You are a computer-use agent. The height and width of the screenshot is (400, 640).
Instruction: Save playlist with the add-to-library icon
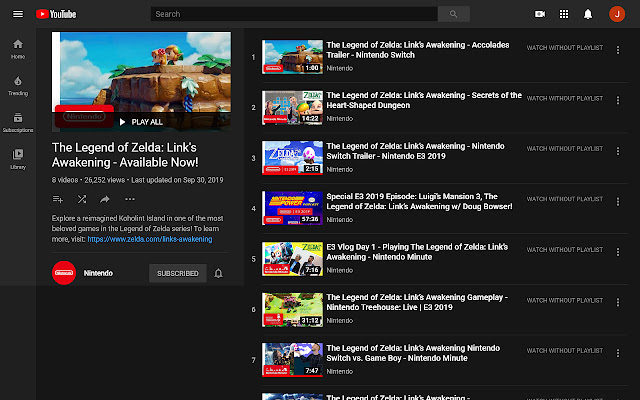[58, 199]
